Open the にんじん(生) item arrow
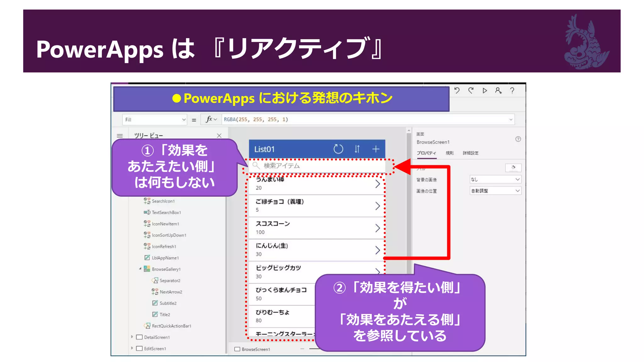The image size is (644, 362). (x=378, y=250)
